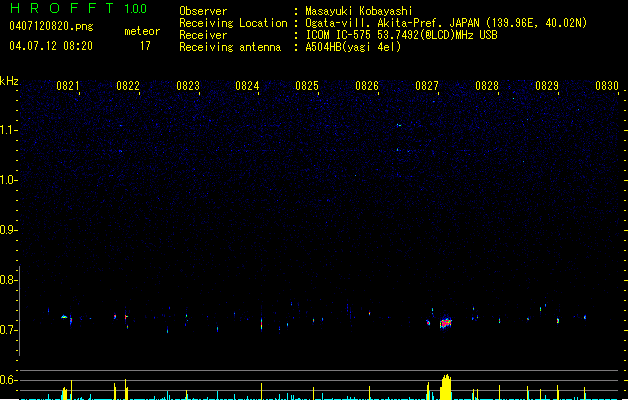Click the 0.7 kHz axis label

(8, 330)
